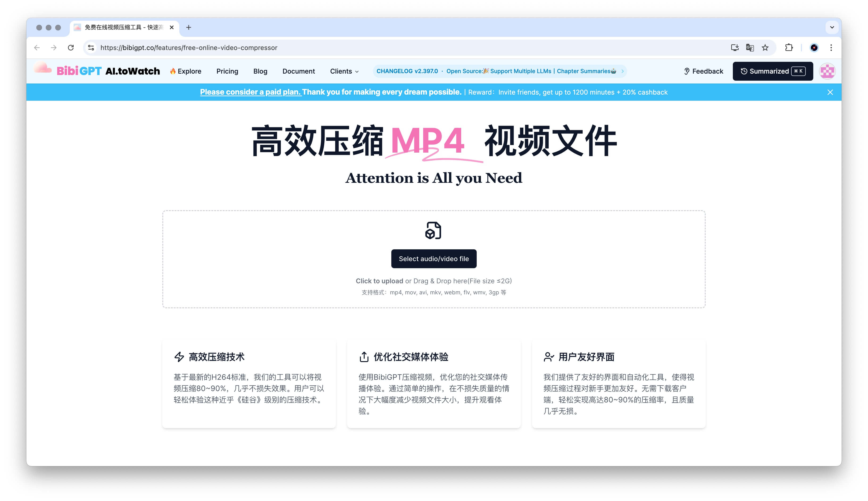Expand the Clients dropdown menu

[344, 71]
